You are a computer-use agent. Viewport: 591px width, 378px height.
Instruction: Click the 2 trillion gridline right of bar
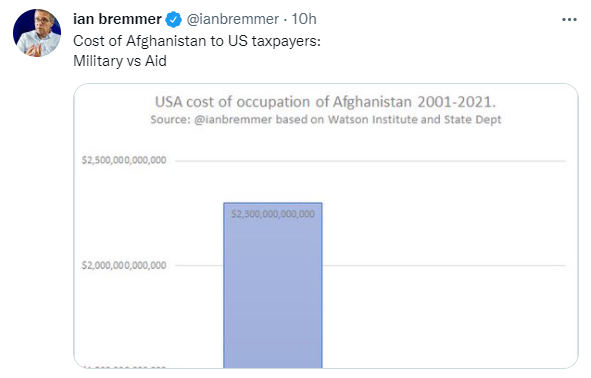click(444, 265)
